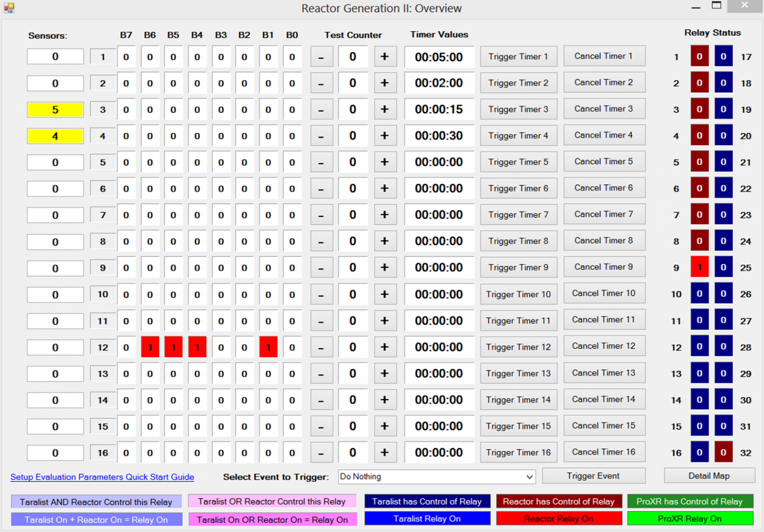Click the Test Counter value in row 8
This screenshot has width=764, height=532.
(x=353, y=241)
